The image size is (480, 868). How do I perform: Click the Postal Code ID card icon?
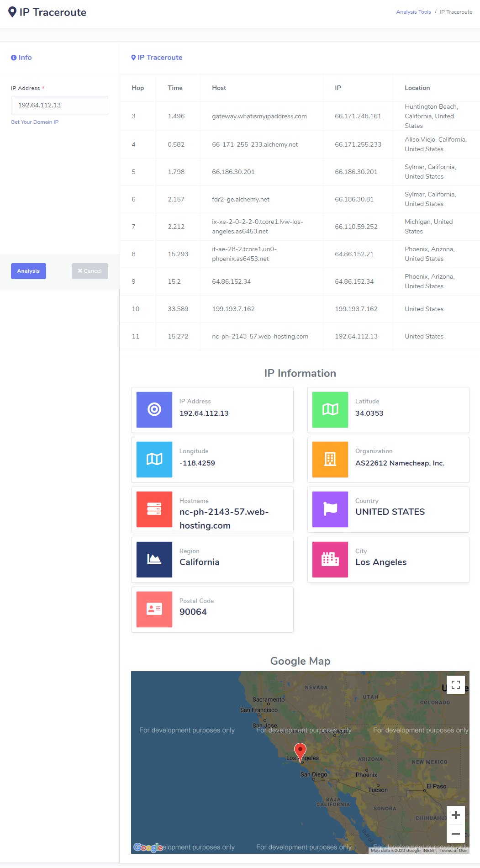(154, 609)
